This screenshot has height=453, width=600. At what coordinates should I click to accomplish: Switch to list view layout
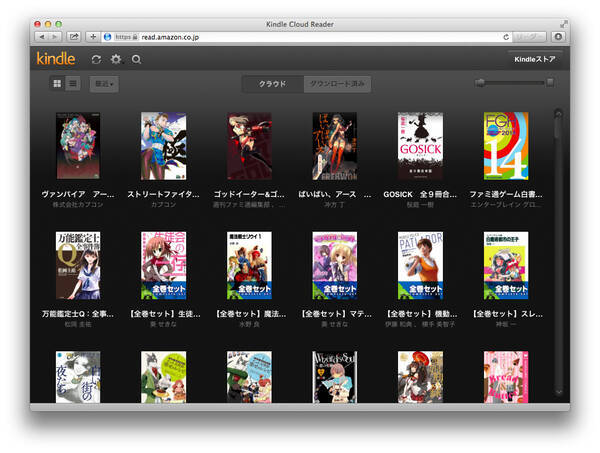pos(73,83)
